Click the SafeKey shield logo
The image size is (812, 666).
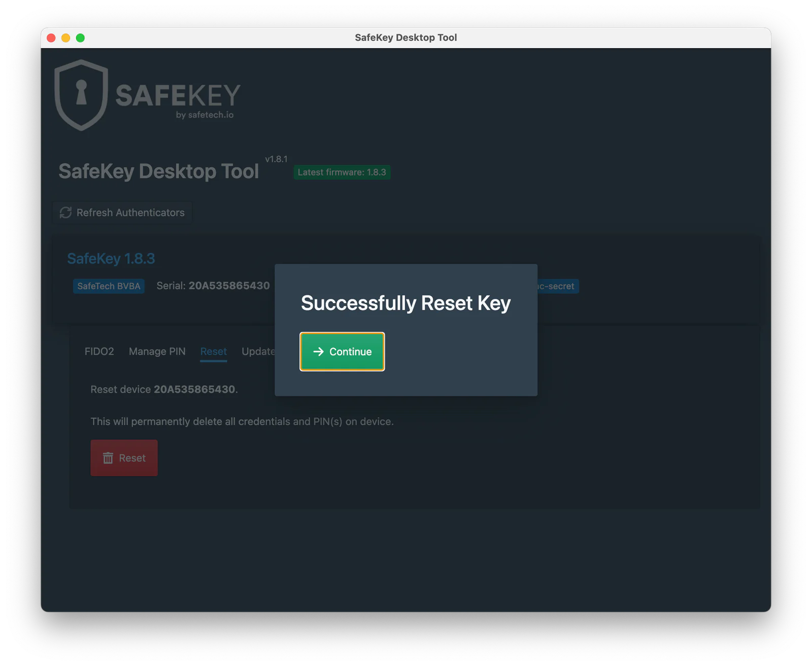81,95
